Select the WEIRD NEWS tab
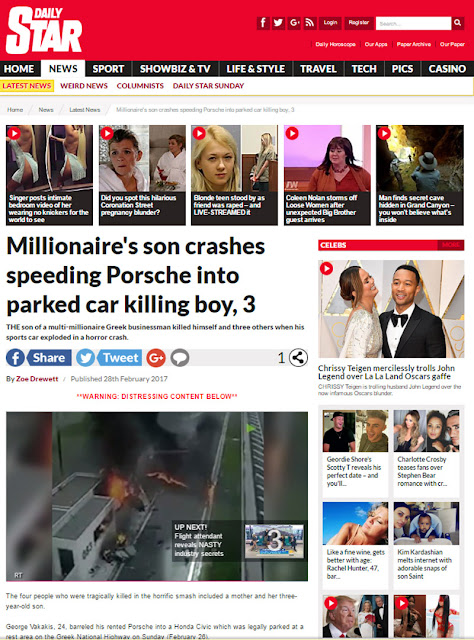Screen dimensions: 474x640 click(84, 86)
